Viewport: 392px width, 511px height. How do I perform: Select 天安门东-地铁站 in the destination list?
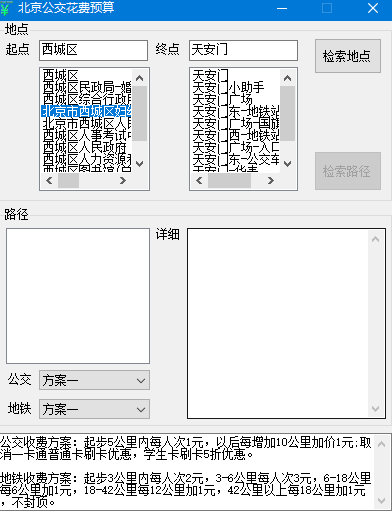(x=235, y=111)
